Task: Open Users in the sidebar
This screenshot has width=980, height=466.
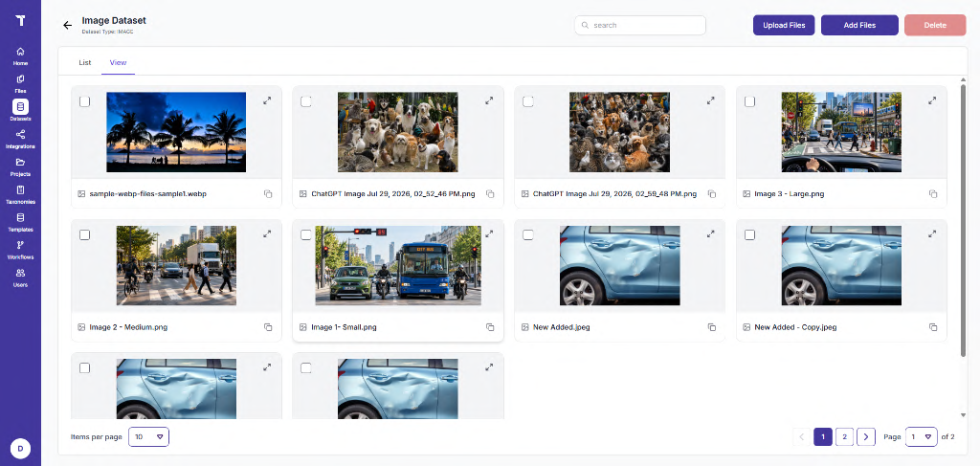Action: point(20,277)
